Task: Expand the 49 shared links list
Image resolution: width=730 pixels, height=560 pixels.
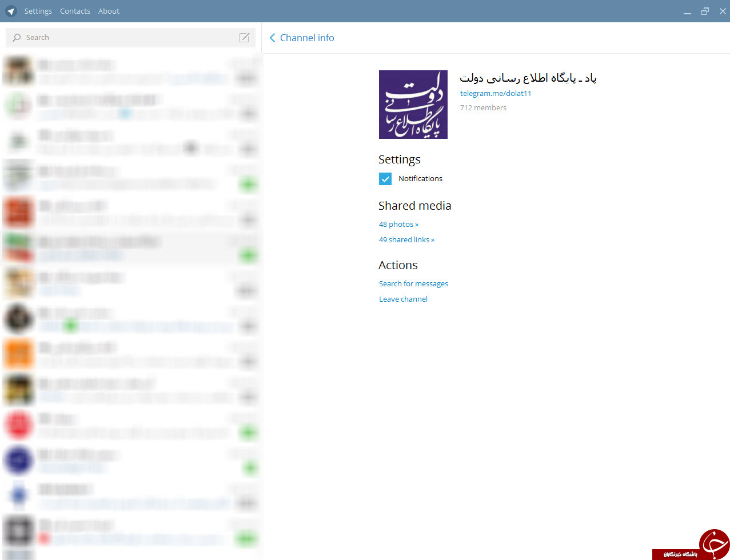Action: (x=406, y=239)
